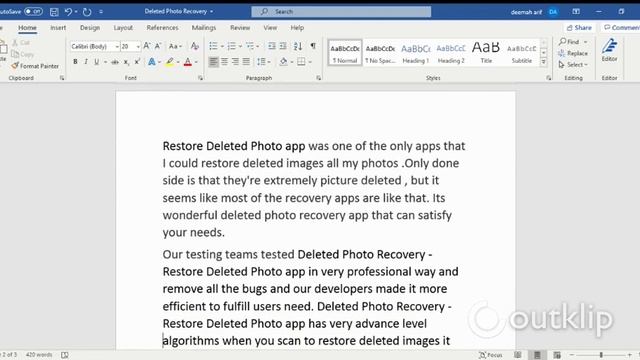Click in the Search box

[341, 11]
